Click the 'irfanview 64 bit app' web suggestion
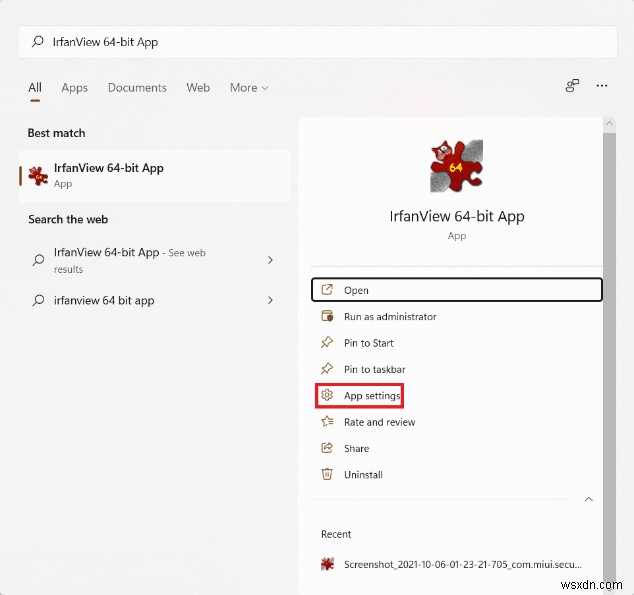Viewport: 634px width, 595px height. [155, 300]
